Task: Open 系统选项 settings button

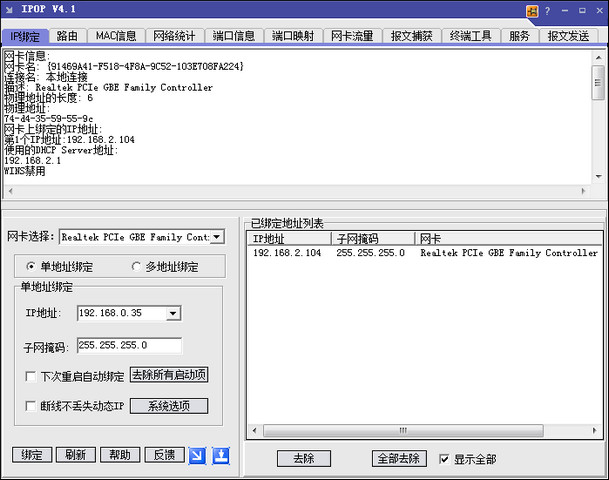Action: 169,406
